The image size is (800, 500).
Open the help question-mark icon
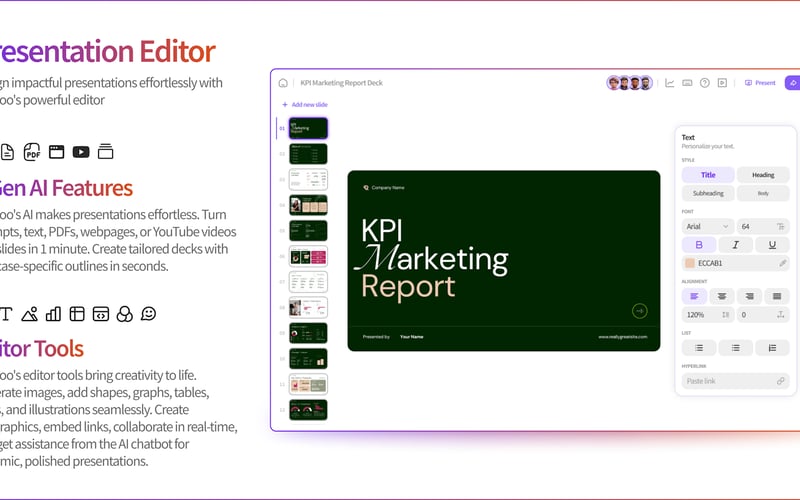coord(705,83)
